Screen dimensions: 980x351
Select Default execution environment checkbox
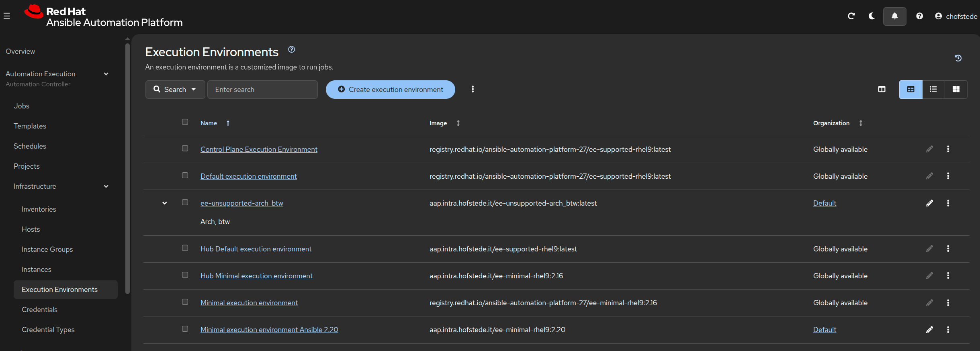(185, 175)
